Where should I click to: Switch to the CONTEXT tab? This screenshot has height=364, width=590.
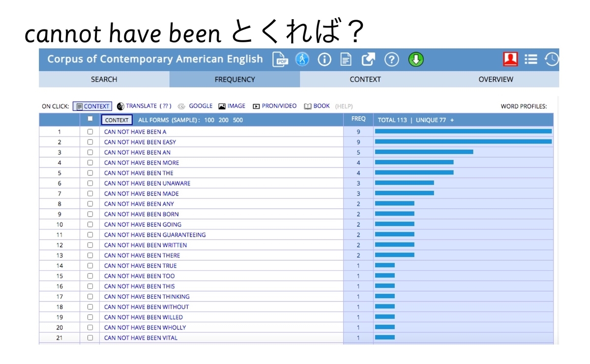pyautogui.click(x=365, y=79)
